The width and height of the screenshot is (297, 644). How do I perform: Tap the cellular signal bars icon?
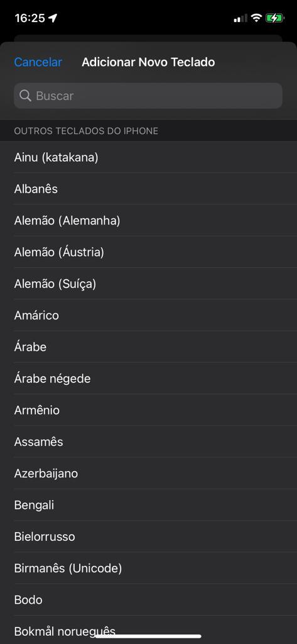[x=240, y=18]
